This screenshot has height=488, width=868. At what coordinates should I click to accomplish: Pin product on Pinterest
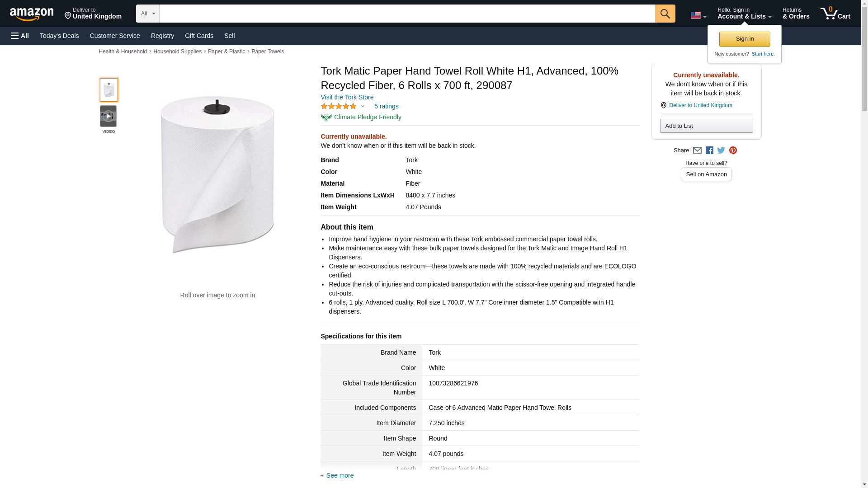click(x=733, y=150)
